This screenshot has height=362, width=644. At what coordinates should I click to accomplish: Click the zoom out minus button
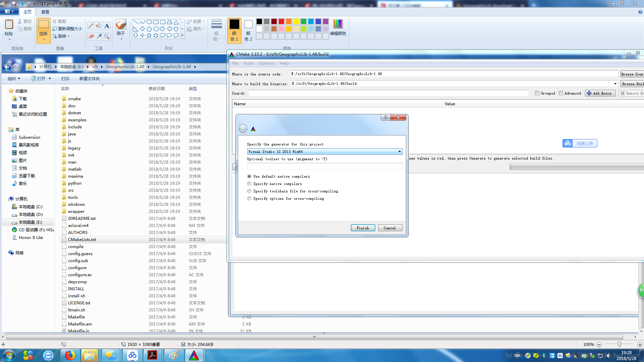click(x=599, y=345)
